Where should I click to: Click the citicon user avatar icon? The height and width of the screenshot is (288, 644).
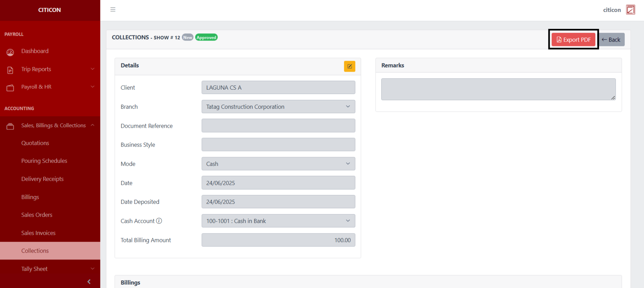[x=630, y=10]
